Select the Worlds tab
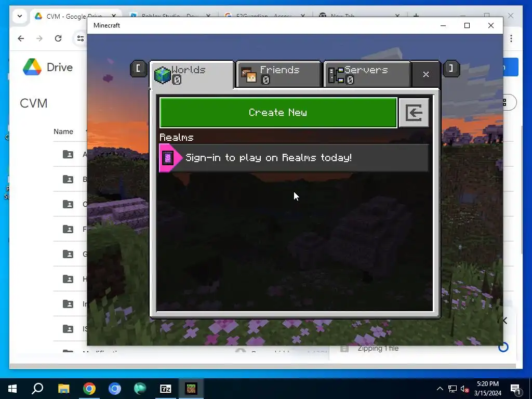532x399 pixels. (192, 74)
